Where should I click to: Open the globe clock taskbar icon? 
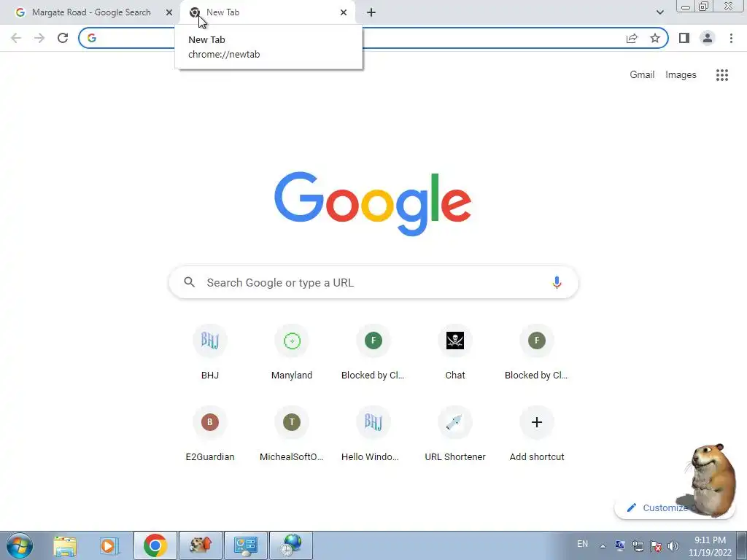(291, 545)
